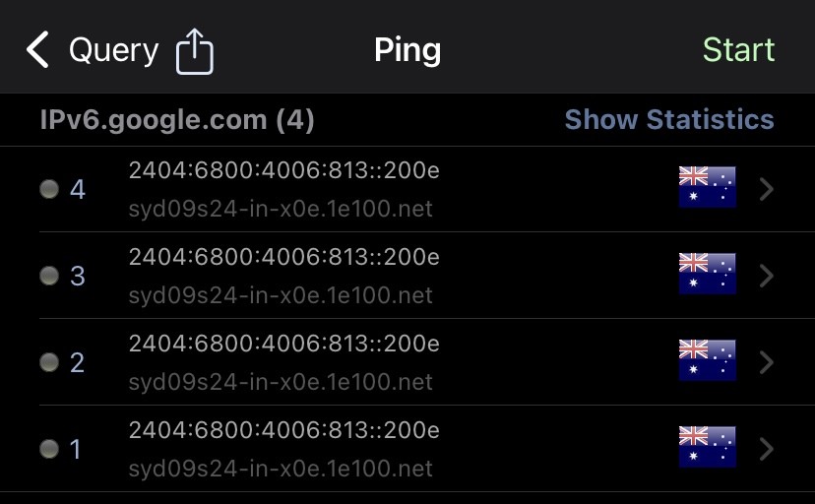Click the status dot beside ping 2
Viewport: 815px width, 504px height.
coord(48,363)
